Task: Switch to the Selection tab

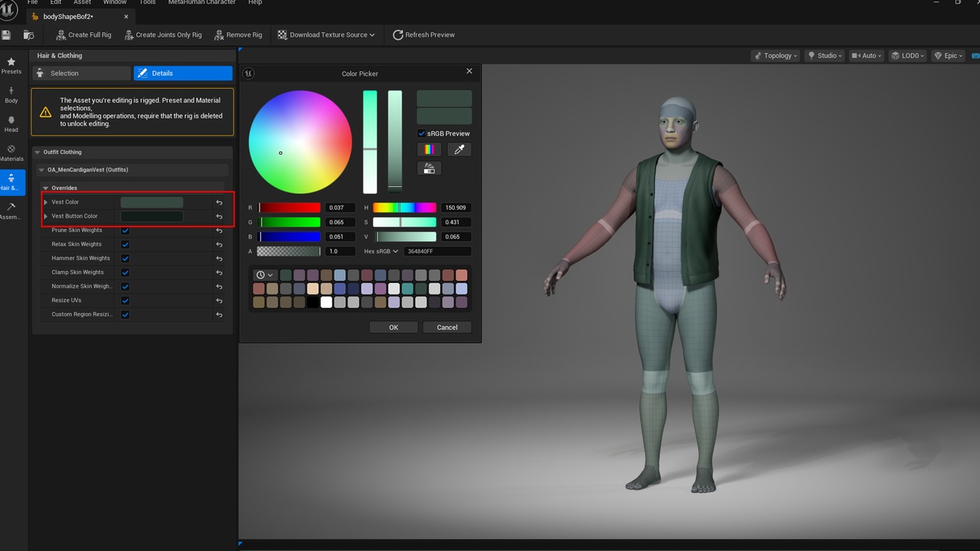Action: tap(81, 73)
